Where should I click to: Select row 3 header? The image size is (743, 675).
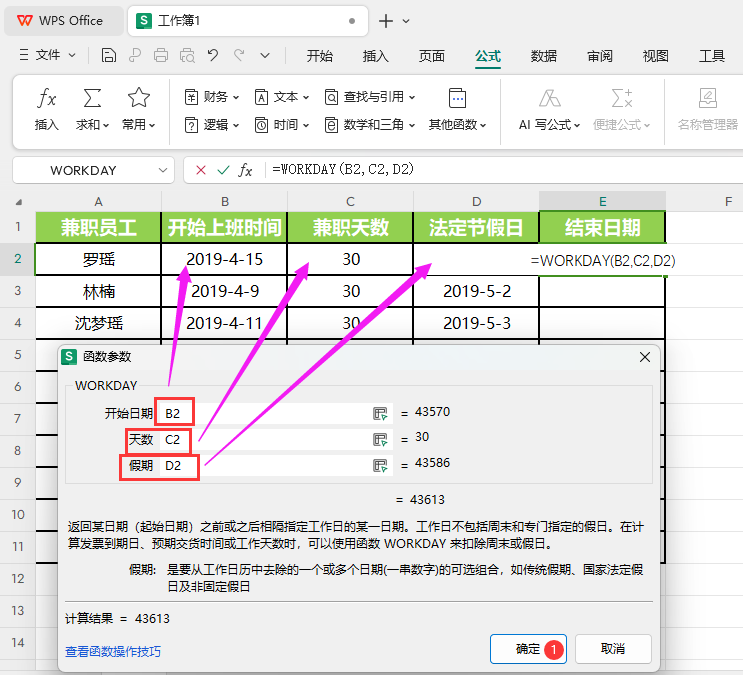[x=18, y=291]
